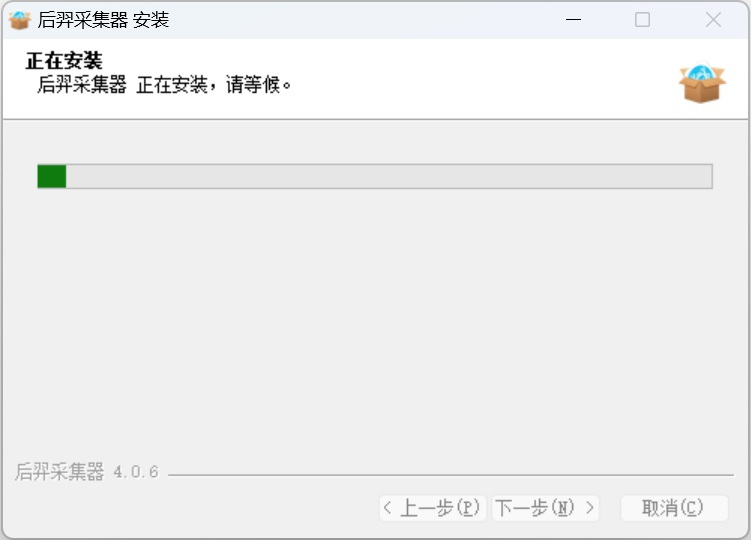The height and width of the screenshot is (540, 751).
Task: Minimize the 后羿采集器 installer window
Action: pos(573,20)
